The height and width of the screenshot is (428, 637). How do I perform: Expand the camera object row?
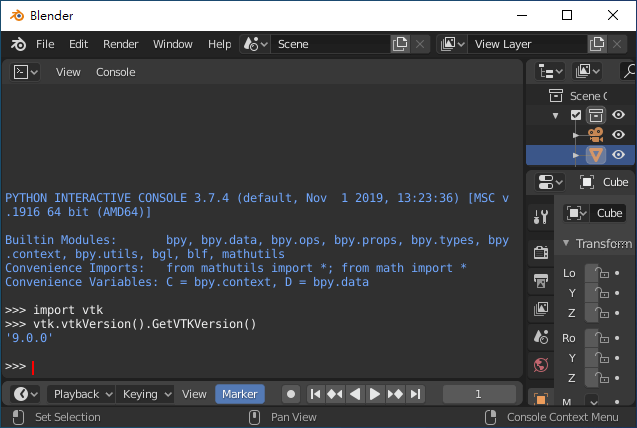(576, 135)
